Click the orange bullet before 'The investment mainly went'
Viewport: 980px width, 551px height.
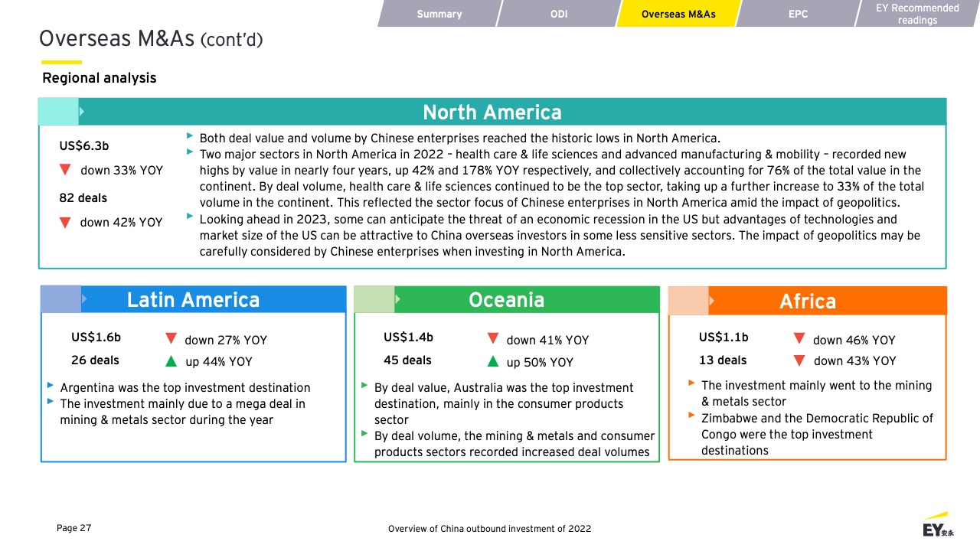coord(692,383)
